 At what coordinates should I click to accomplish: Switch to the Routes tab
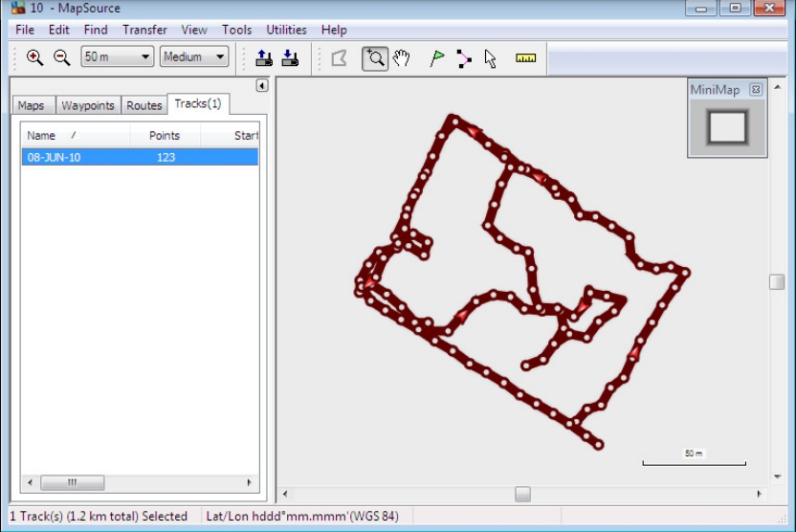click(144, 105)
